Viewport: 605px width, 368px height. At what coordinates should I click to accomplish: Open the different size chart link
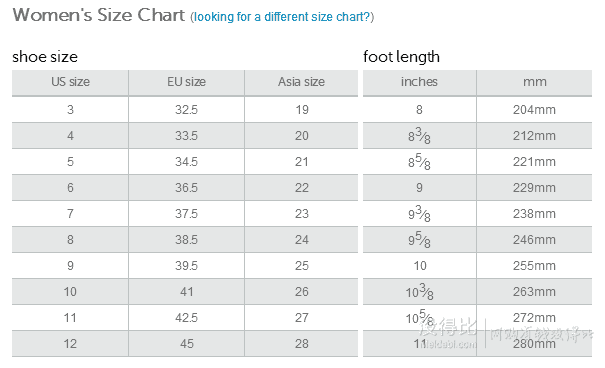(282, 17)
